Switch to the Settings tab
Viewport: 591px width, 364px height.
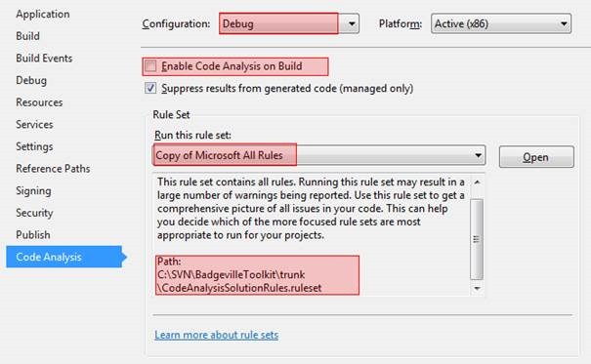click(x=34, y=146)
